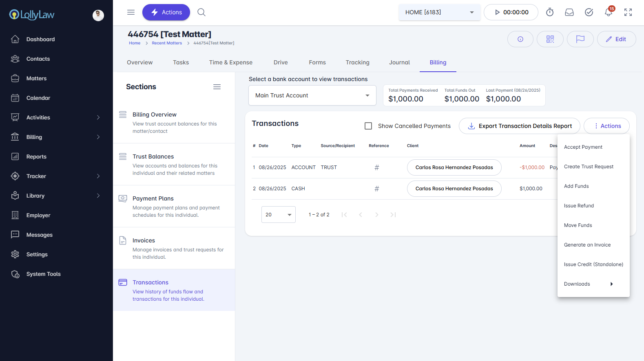Expand the Downloads submenu
644x361 pixels.
(589, 284)
